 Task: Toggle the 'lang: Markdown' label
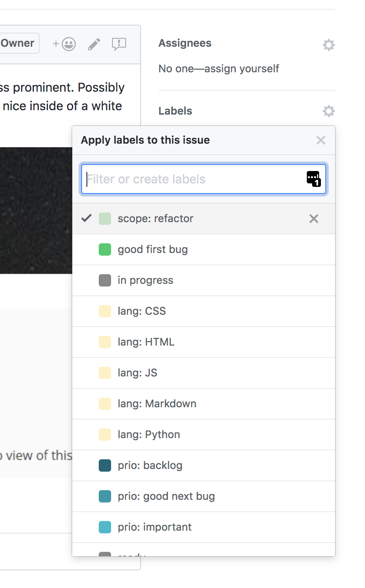(x=156, y=404)
